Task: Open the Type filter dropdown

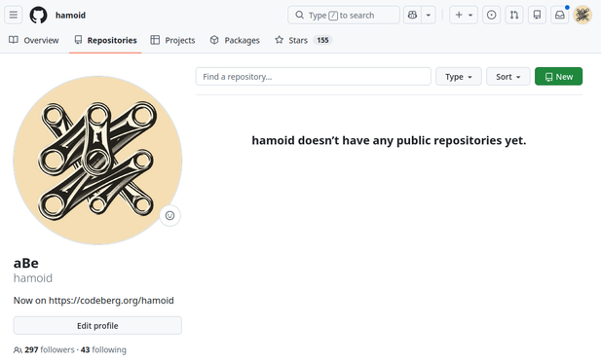Action: pyautogui.click(x=459, y=77)
